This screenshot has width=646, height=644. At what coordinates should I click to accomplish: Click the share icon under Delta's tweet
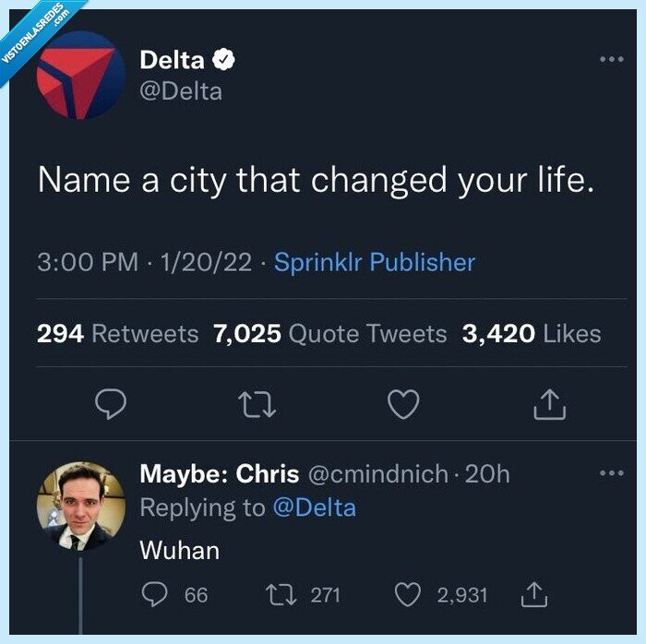(550, 403)
